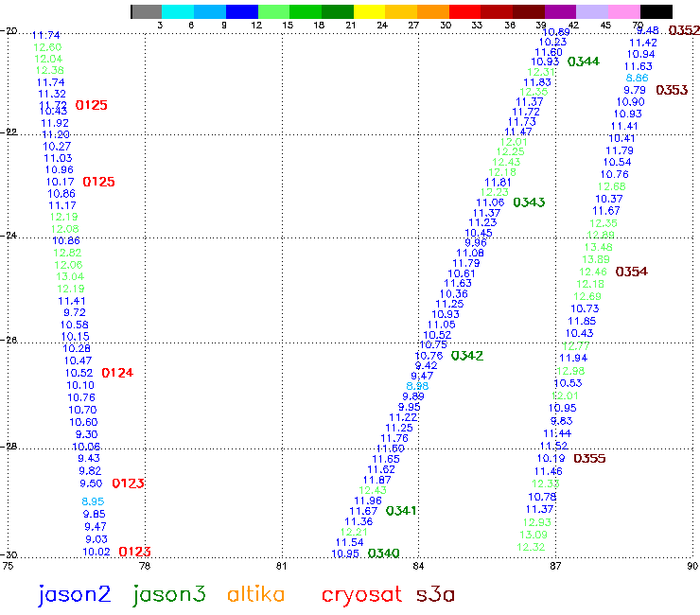The height and width of the screenshot is (615, 700).
Task: Click the value 11.94
Action: point(573,359)
